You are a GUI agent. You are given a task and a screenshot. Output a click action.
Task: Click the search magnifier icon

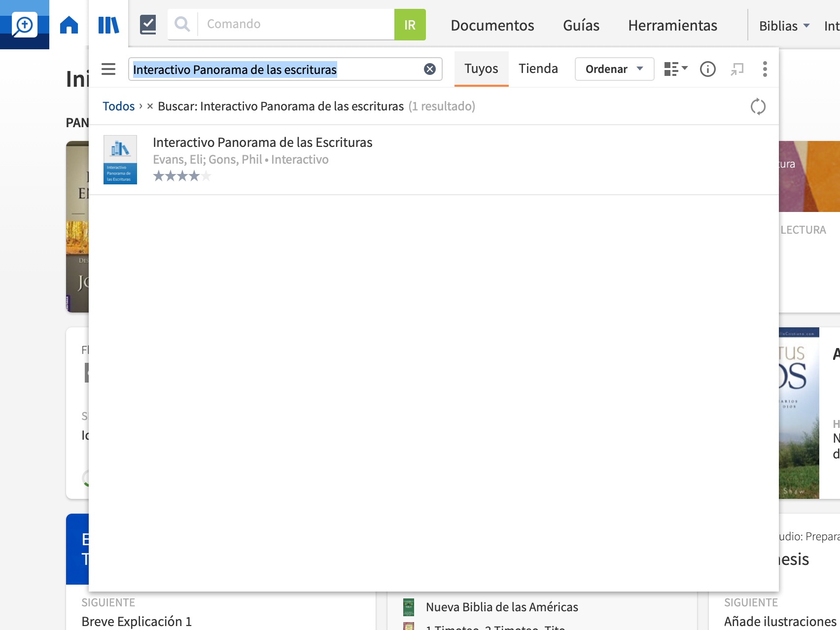pos(182,24)
